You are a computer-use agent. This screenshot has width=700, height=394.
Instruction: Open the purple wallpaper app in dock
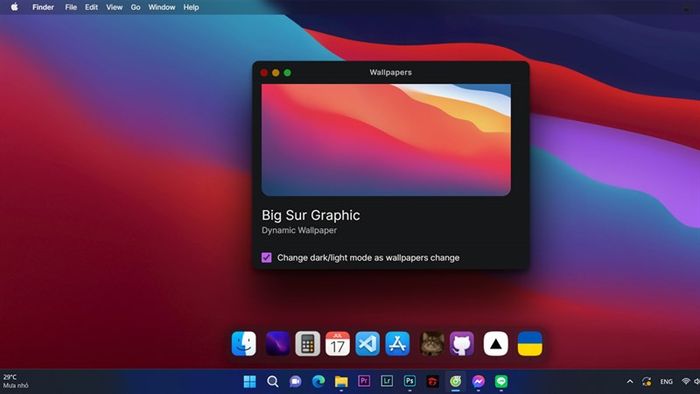(277, 344)
